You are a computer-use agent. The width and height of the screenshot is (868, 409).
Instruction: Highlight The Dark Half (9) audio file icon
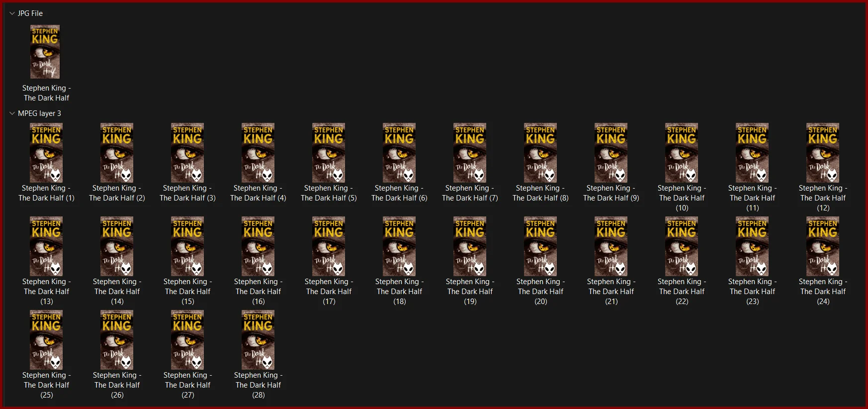pyautogui.click(x=611, y=153)
